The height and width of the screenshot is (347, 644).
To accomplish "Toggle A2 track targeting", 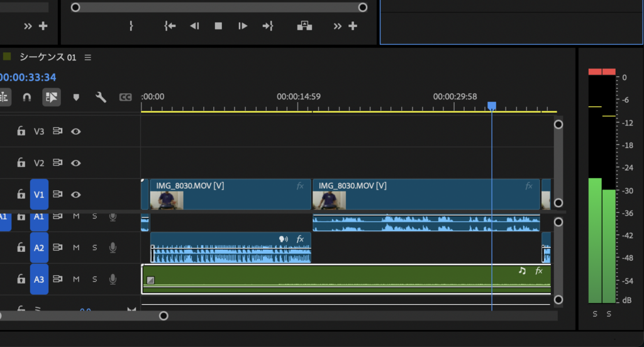I will (x=39, y=248).
